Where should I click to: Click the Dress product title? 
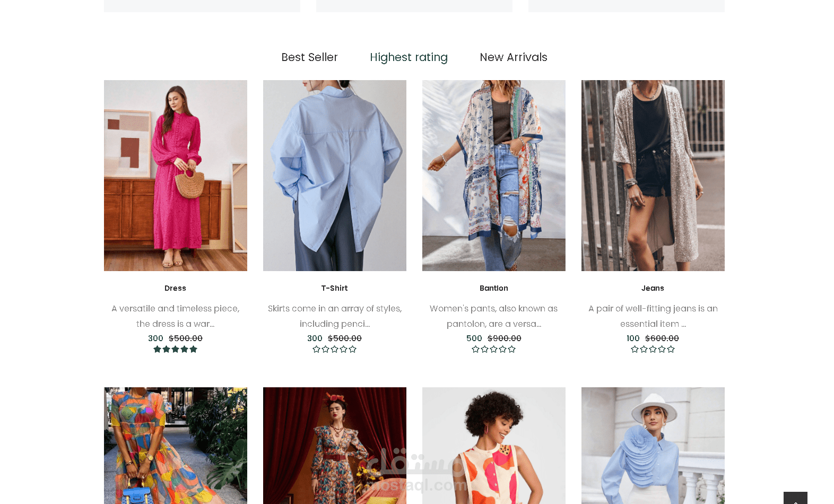(x=175, y=288)
